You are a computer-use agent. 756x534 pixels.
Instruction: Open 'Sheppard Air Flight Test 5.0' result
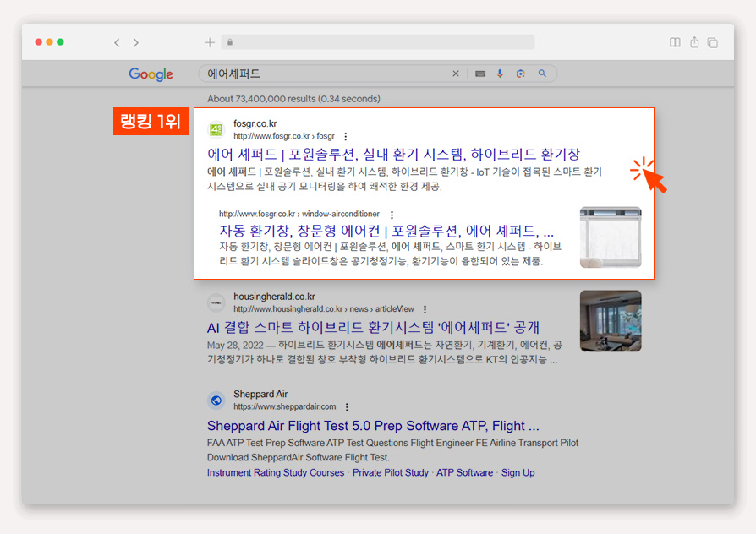click(373, 426)
